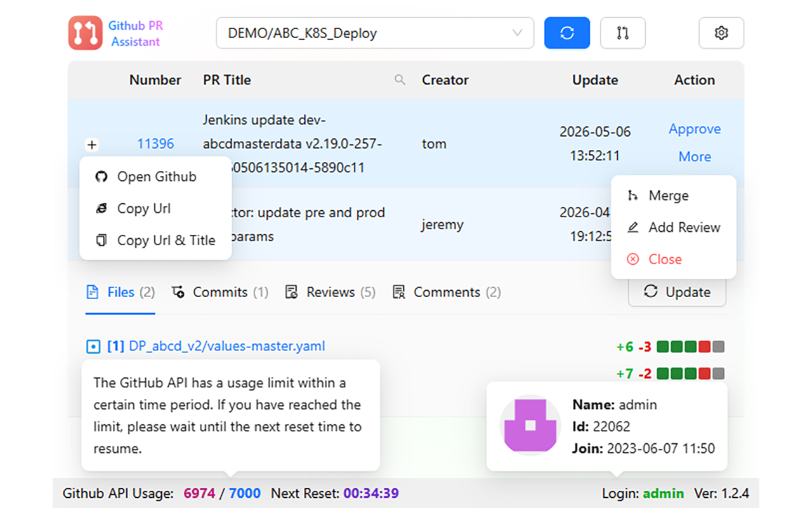The image size is (812, 508).
Task: Click the Ver: 1.2.4 label
Action: pos(722,493)
